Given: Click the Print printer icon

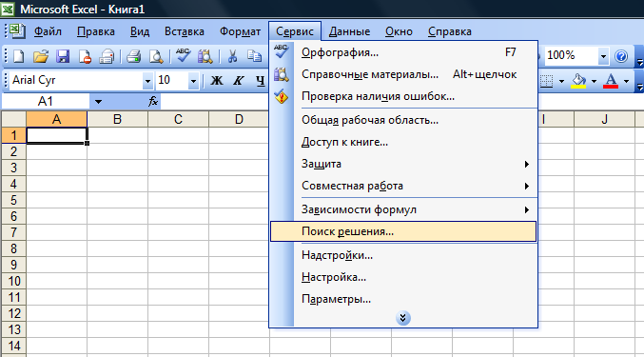Looking at the screenshot, I should point(134,56).
